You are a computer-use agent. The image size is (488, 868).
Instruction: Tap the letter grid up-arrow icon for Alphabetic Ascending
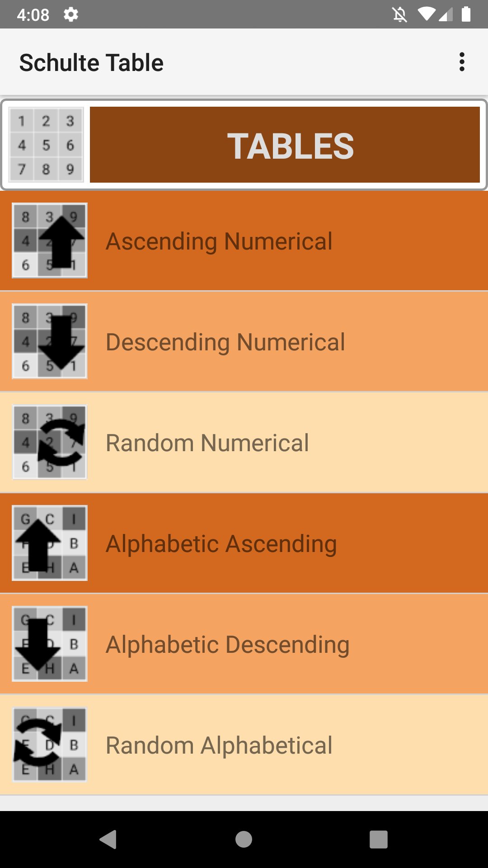point(50,542)
